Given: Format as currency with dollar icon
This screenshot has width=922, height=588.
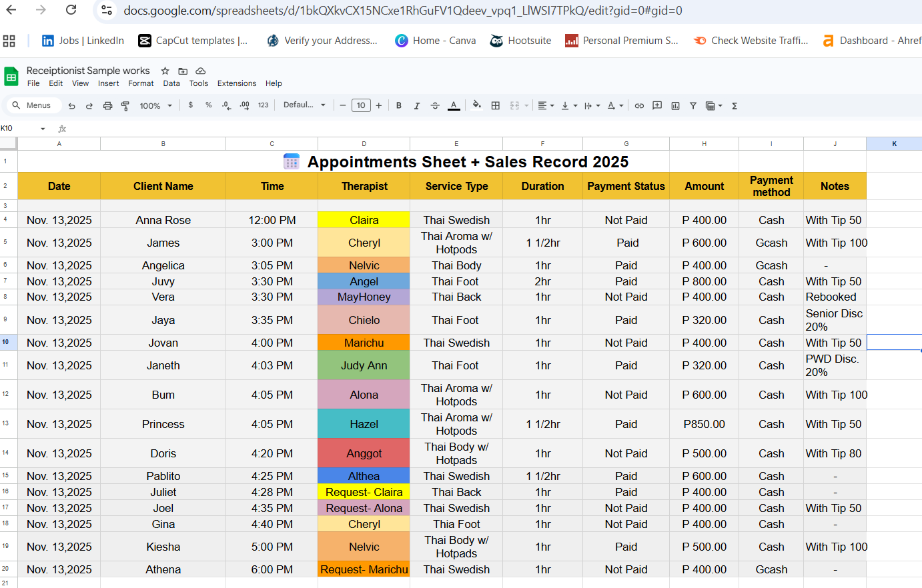Looking at the screenshot, I should coord(191,105).
